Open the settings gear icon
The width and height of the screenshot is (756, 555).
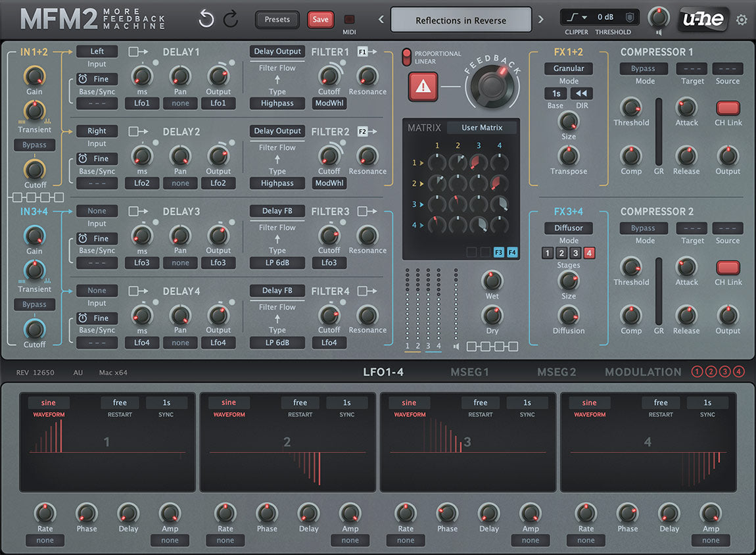pos(742,20)
